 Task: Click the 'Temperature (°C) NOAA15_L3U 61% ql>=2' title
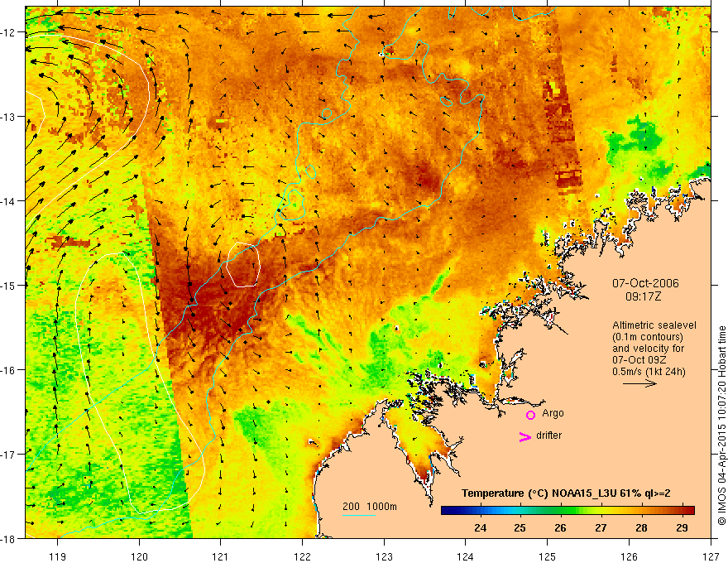(566, 493)
